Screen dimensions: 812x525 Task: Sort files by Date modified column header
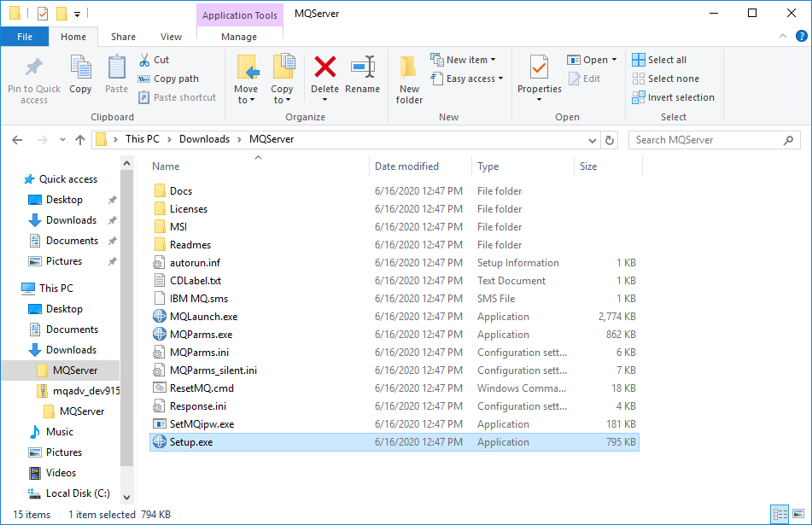[420, 166]
